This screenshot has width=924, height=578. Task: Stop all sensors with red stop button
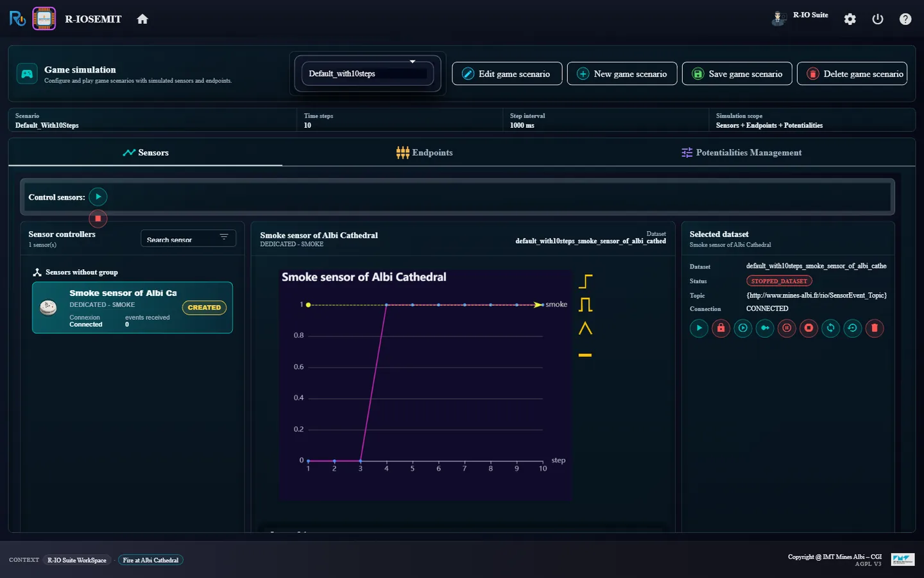click(x=98, y=218)
